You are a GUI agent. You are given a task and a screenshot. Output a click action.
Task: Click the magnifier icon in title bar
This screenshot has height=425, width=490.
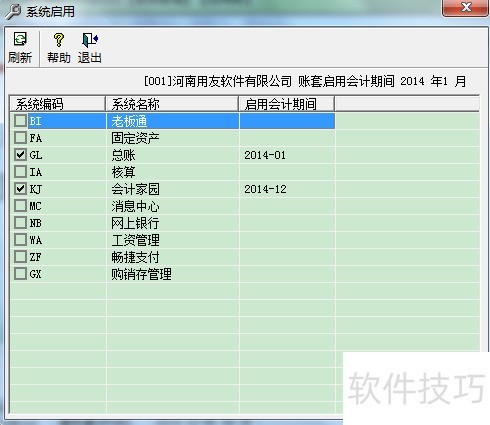13,12
